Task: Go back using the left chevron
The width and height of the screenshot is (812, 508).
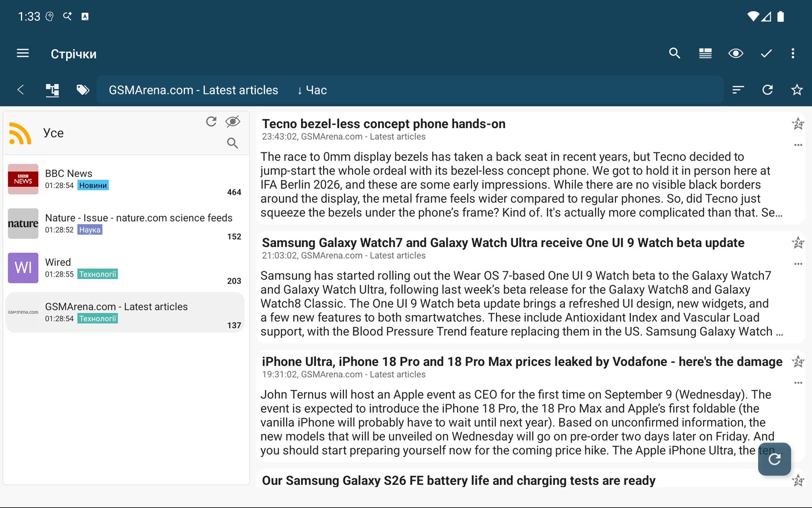Action: coord(21,90)
